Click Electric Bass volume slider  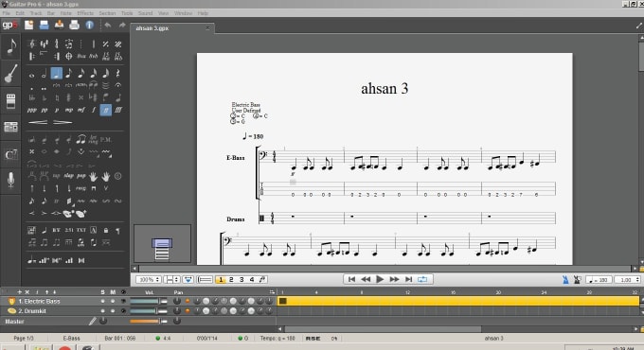pyautogui.click(x=149, y=301)
